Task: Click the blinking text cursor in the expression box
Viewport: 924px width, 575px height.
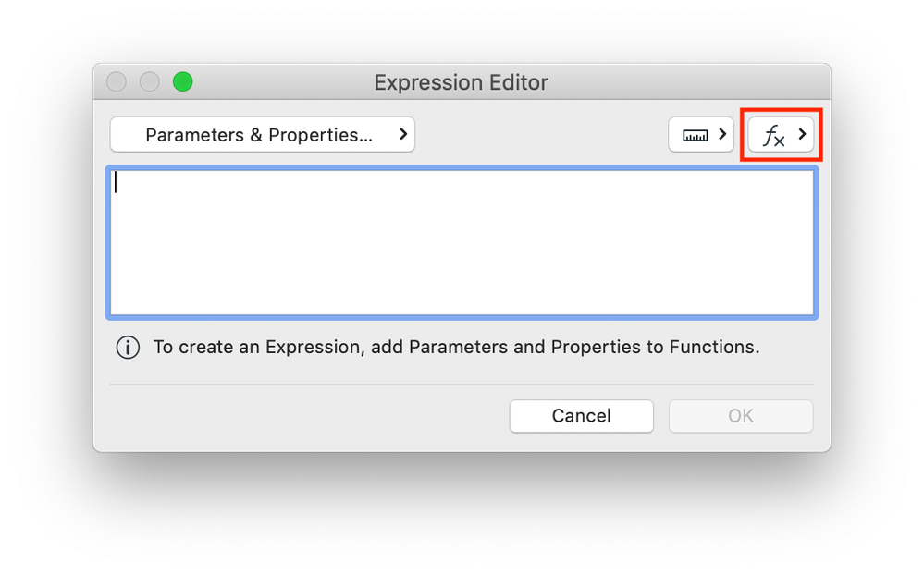Action: (117, 183)
